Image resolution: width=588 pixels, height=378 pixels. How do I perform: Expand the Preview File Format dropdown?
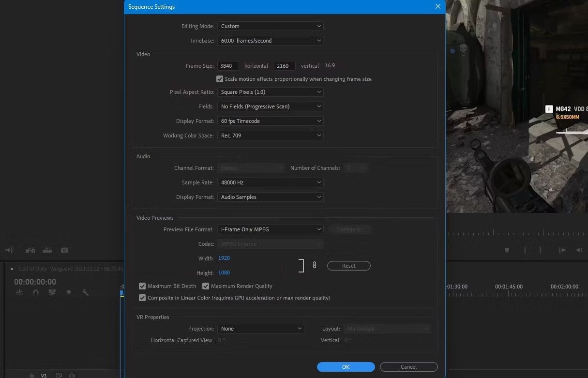point(270,229)
